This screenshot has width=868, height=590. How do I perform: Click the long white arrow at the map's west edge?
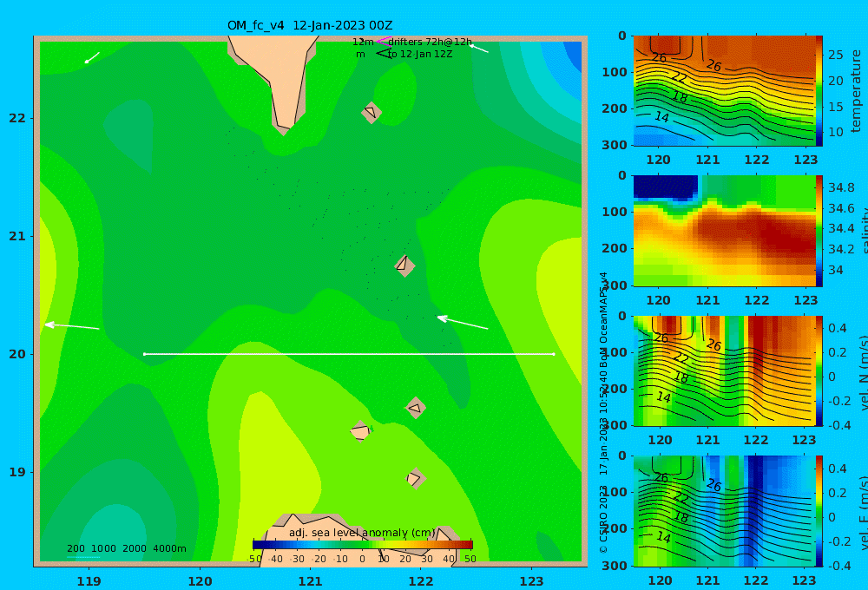pos(72,326)
